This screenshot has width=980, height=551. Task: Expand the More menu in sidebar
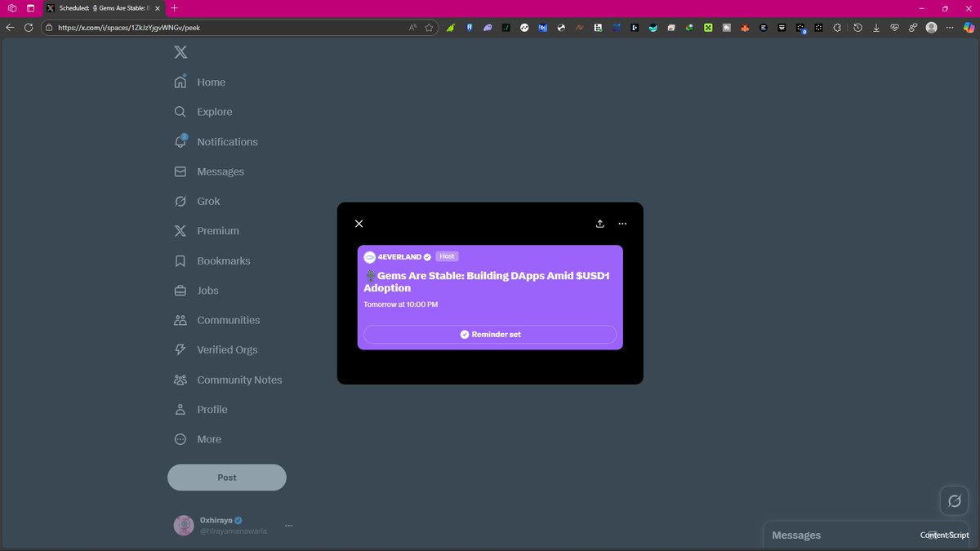click(x=198, y=439)
